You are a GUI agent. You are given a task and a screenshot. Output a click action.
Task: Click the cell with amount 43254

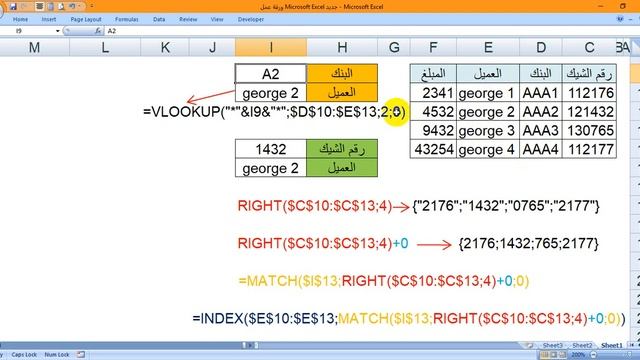pyautogui.click(x=433, y=149)
